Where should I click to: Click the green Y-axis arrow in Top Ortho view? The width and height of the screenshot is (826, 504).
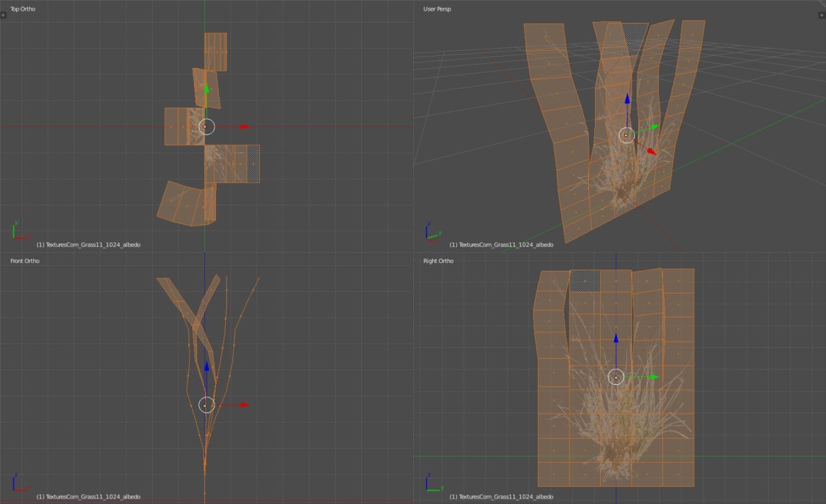(x=206, y=90)
